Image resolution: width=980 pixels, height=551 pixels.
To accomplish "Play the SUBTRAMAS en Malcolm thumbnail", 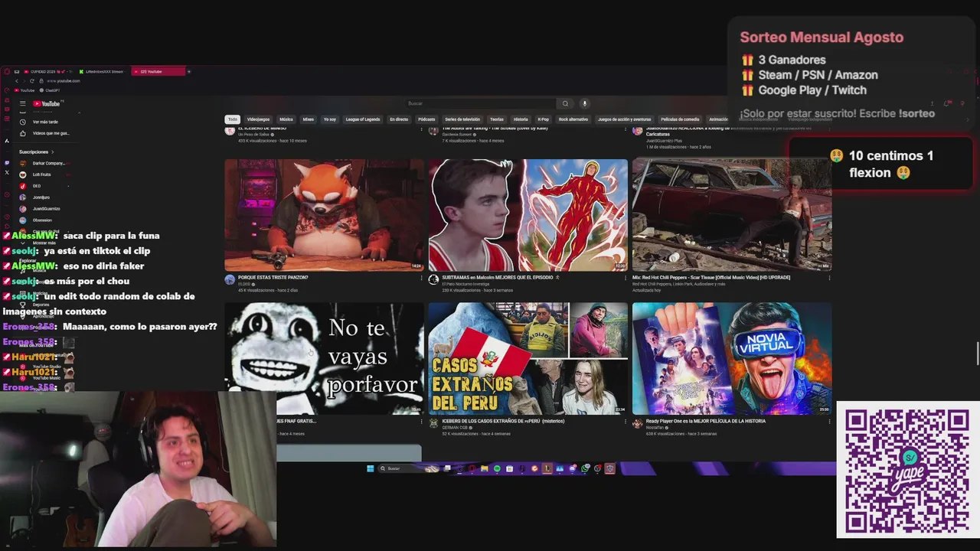I will (x=528, y=215).
